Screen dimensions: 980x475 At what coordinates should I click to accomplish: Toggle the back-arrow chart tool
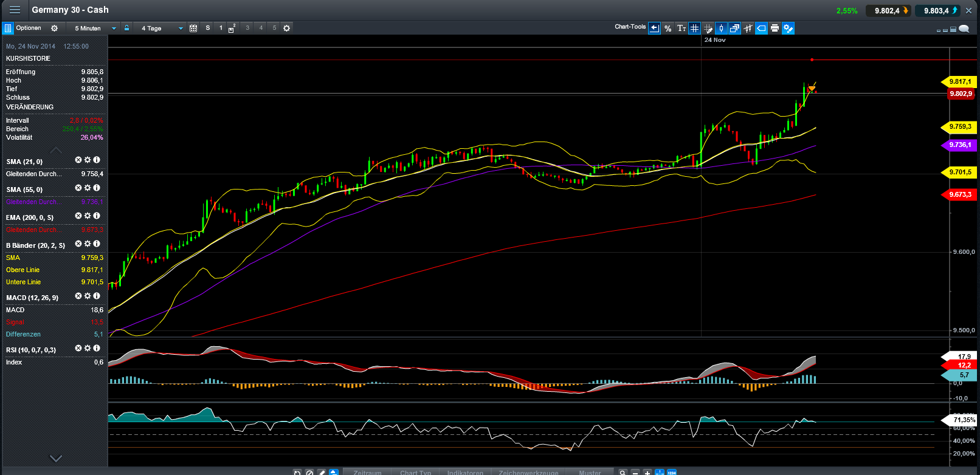click(654, 28)
